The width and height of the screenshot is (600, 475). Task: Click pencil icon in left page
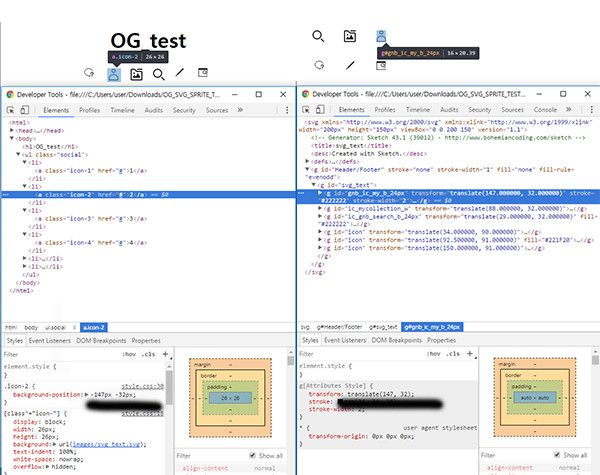[x=180, y=72]
